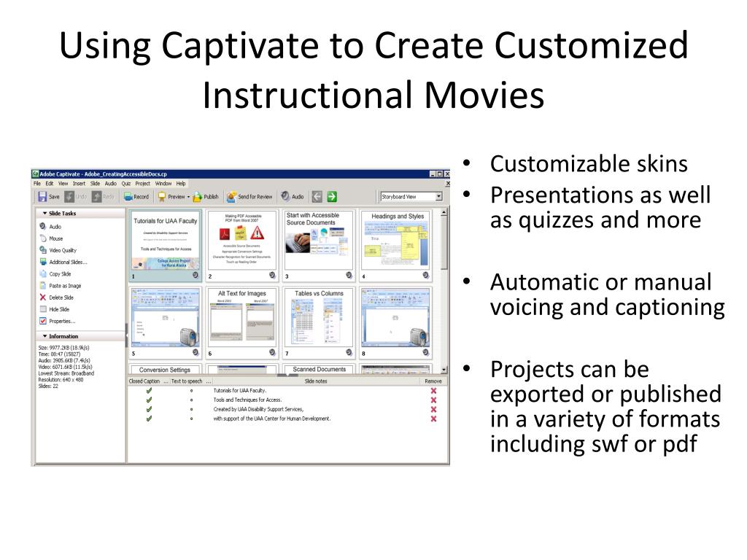
Task: Go to previous slide with left arrow
Action: pos(317,196)
